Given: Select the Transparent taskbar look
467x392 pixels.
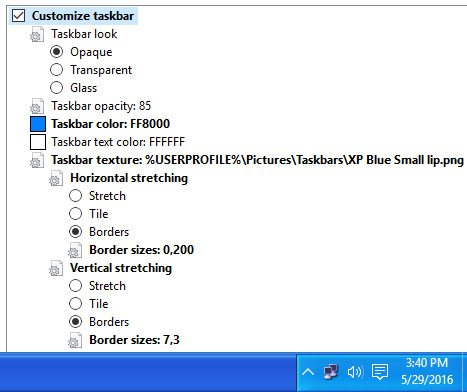Looking at the screenshot, I should [x=56, y=70].
